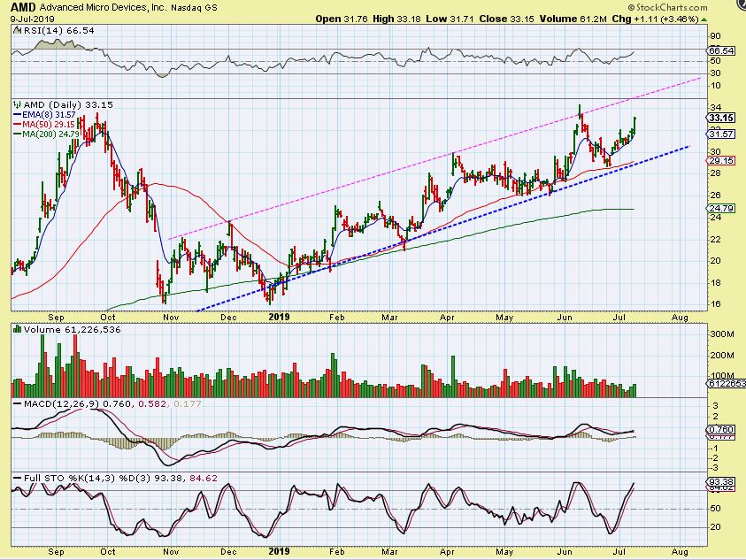Click the 93.38 stochastic value tag
Viewport: 746px width, 560px height.
point(721,482)
